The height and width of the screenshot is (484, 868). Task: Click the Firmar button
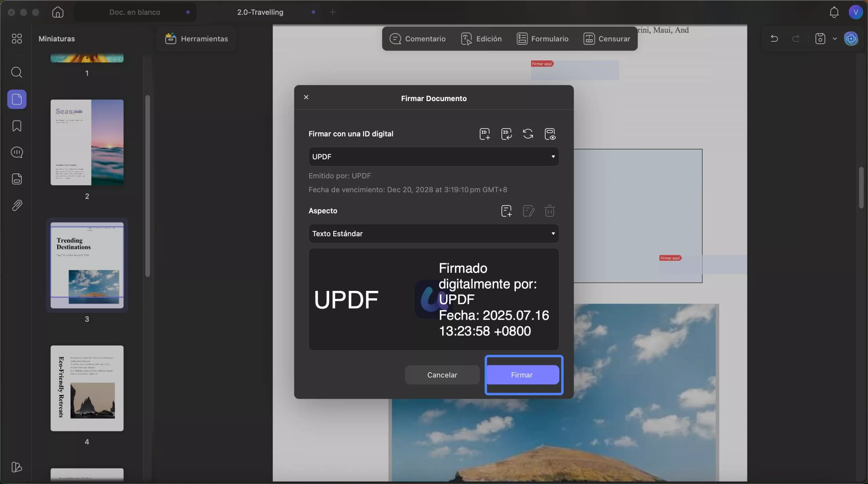(522, 375)
